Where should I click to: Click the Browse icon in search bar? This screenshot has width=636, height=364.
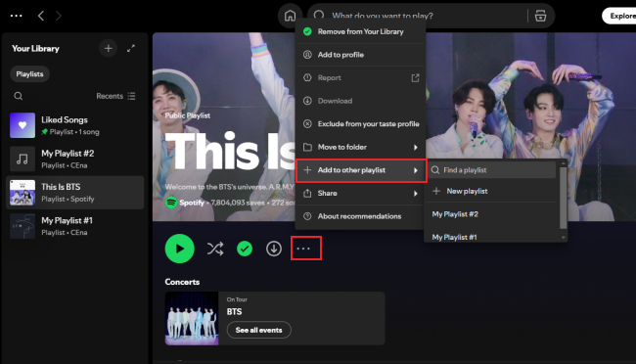[540, 16]
